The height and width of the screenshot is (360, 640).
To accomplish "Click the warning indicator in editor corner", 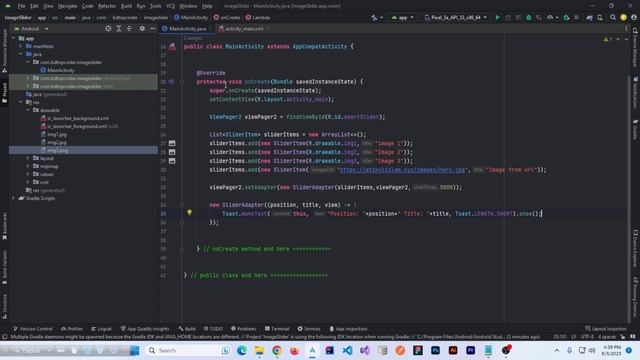I will coord(607,39).
